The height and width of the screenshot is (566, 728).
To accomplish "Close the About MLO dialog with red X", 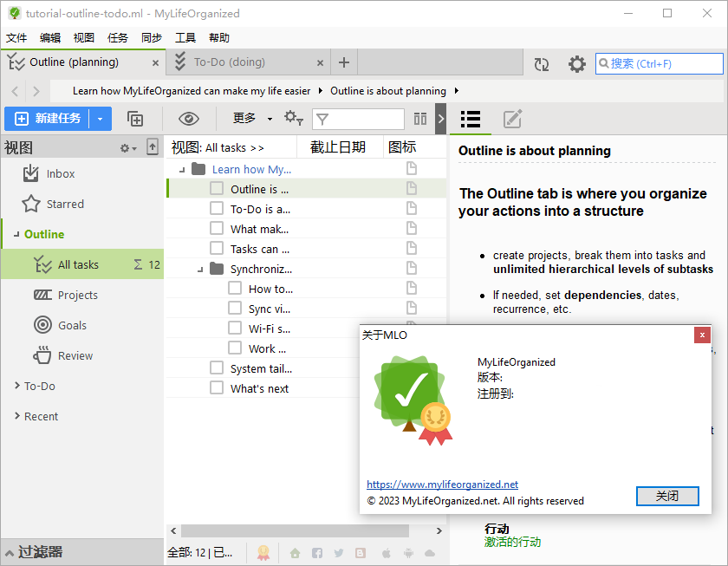I will tap(702, 335).
